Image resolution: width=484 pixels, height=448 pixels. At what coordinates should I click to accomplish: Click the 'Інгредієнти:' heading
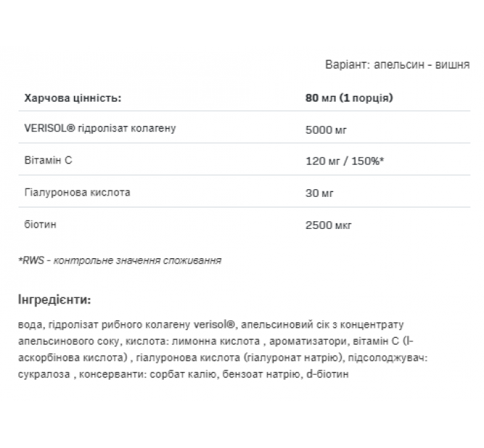pos(55,299)
